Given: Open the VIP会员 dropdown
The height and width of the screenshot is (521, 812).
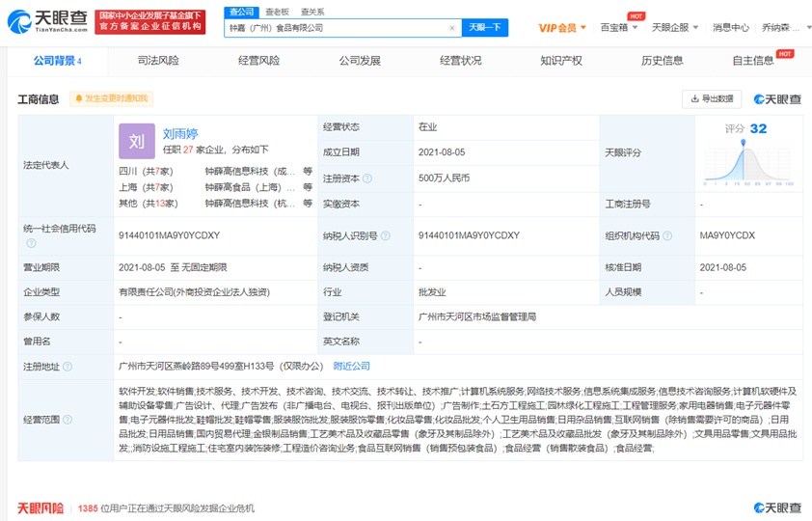Looking at the screenshot, I should point(562,27).
